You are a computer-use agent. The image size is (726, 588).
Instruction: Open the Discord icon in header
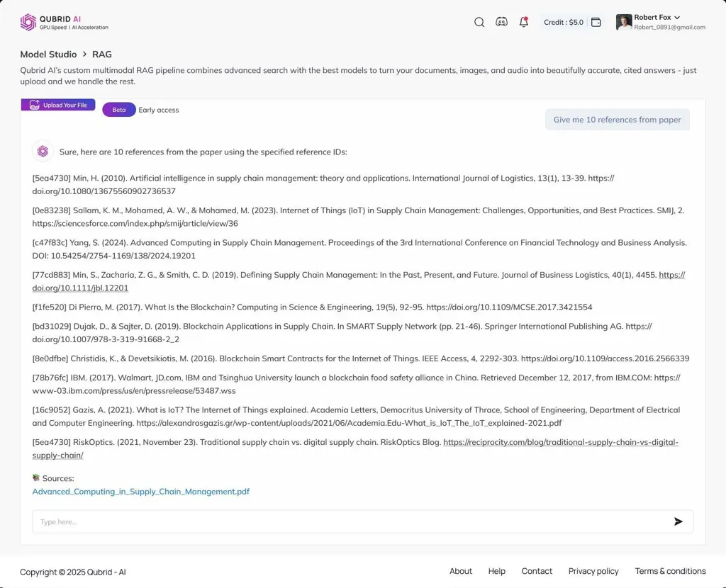click(501, 22)
